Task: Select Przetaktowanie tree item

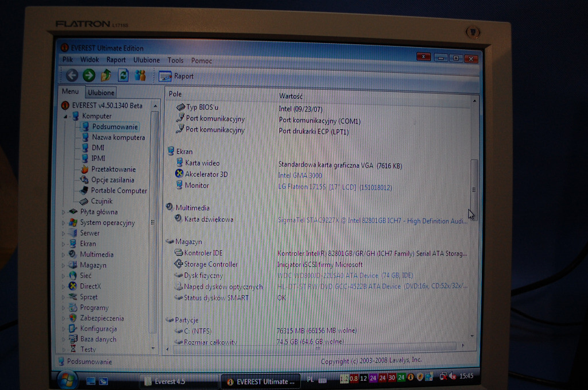Action: 113,169
